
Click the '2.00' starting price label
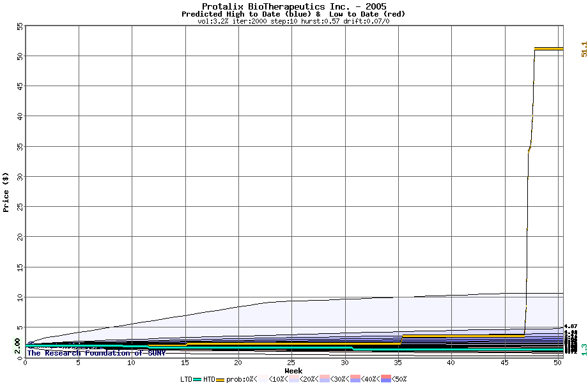tap(17, 345)
